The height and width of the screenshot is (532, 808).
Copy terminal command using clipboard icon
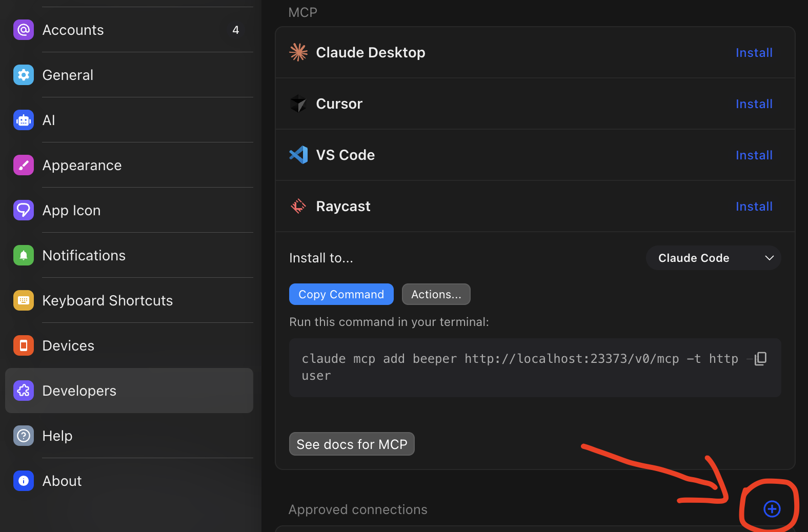coord(761,358)
